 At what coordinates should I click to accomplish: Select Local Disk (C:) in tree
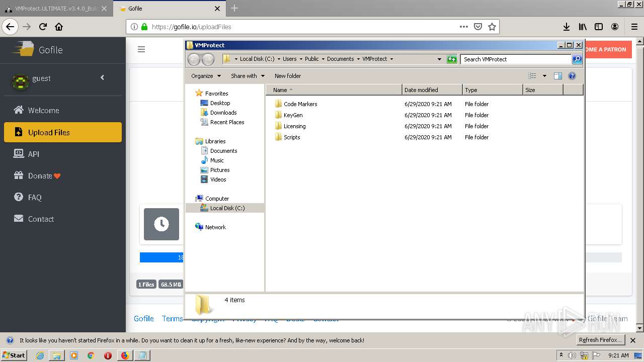coord(224,208)
